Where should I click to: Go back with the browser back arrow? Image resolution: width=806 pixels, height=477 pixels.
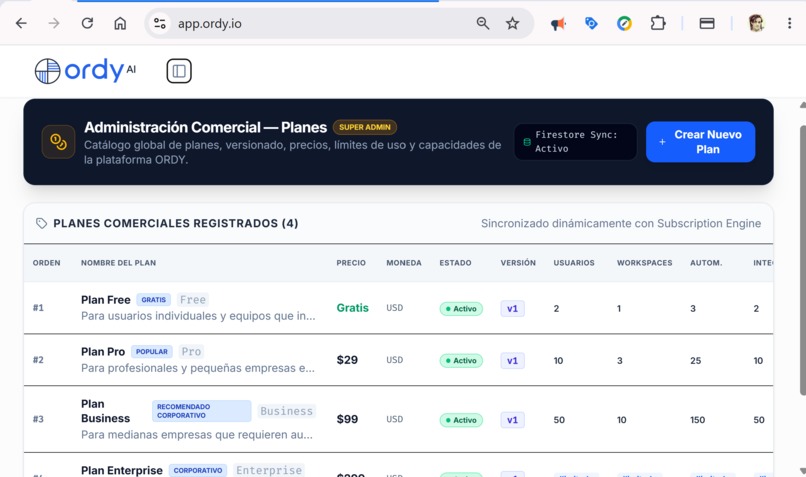(21, 23)
